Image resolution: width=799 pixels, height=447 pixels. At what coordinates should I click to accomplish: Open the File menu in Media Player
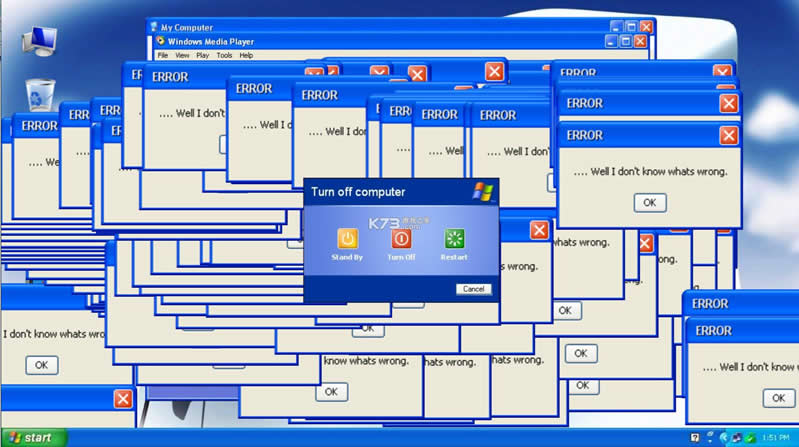click(162, 56)
